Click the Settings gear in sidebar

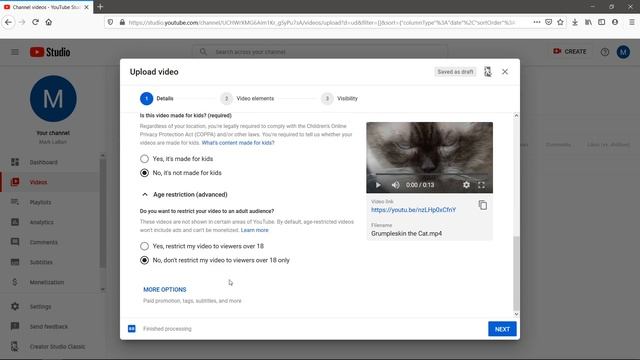[15, 306]
